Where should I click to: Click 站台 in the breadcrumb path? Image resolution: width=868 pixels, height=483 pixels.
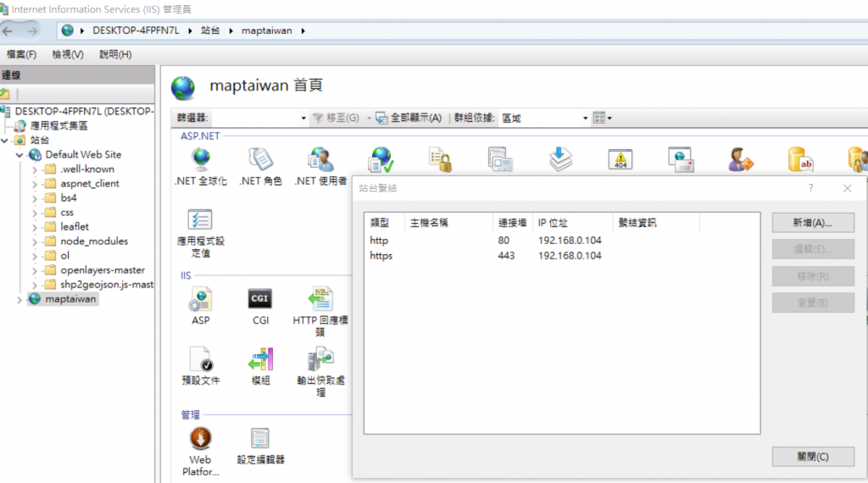(210, 31)
